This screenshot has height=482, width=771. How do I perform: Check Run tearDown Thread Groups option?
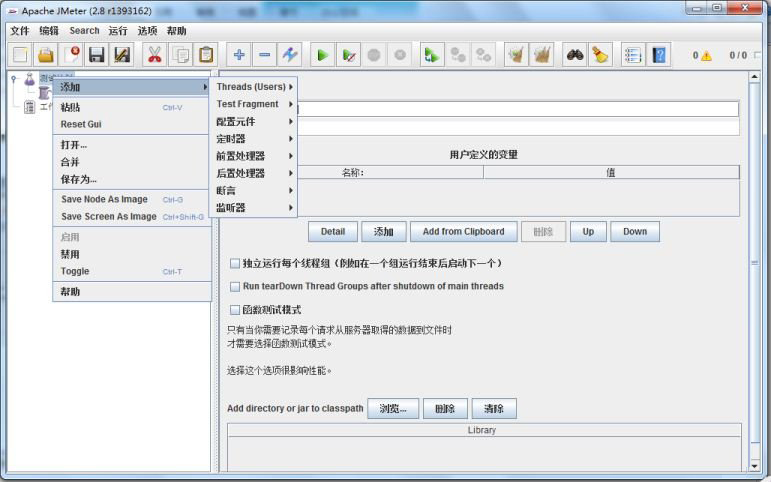point(235,287)
